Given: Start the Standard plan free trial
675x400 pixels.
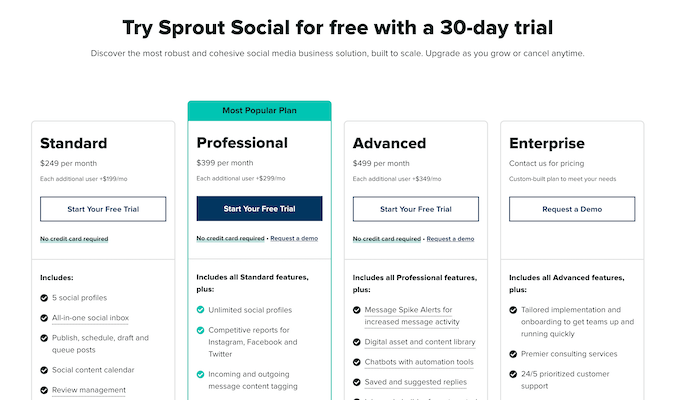Looking at the screenshot, I should [103, 209].
